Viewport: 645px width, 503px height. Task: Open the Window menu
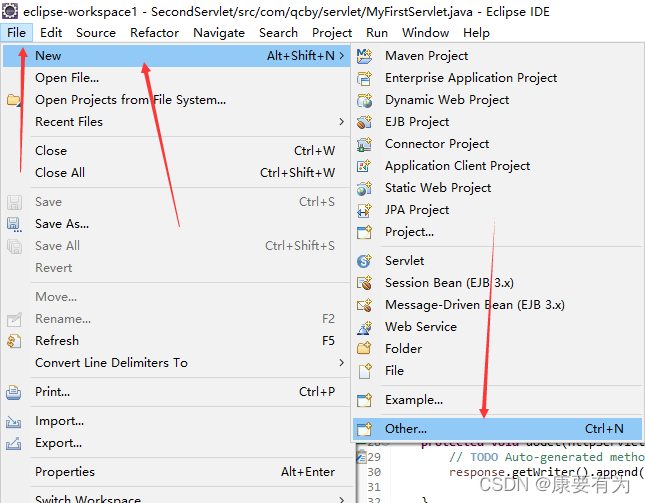point(425,32)
